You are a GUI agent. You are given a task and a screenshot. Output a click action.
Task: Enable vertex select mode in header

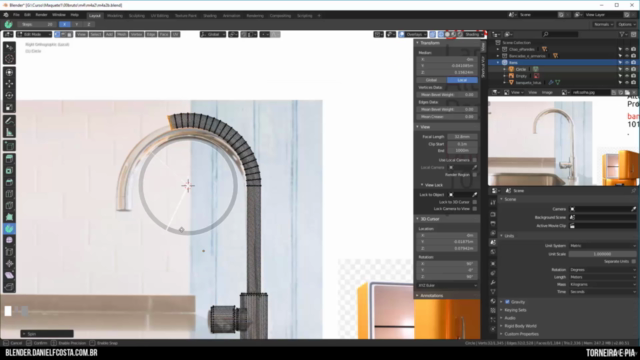(57, 34)
